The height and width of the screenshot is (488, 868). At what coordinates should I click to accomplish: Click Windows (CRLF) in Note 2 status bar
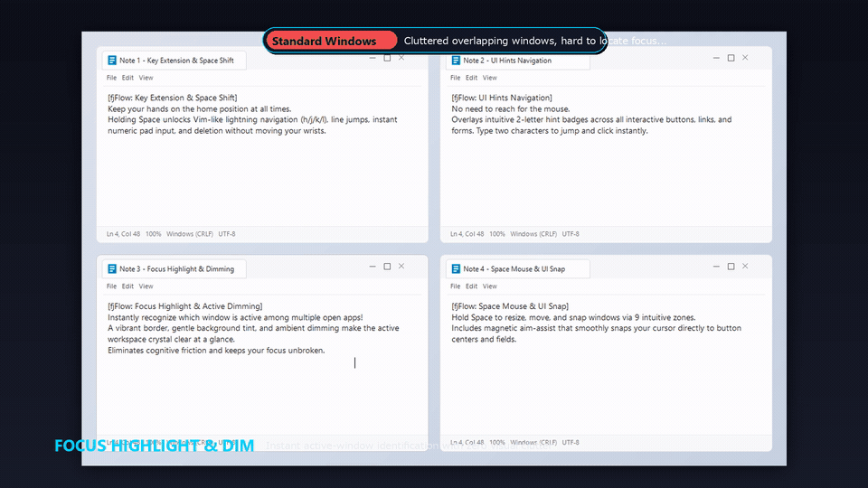click(x=533, y=234)
